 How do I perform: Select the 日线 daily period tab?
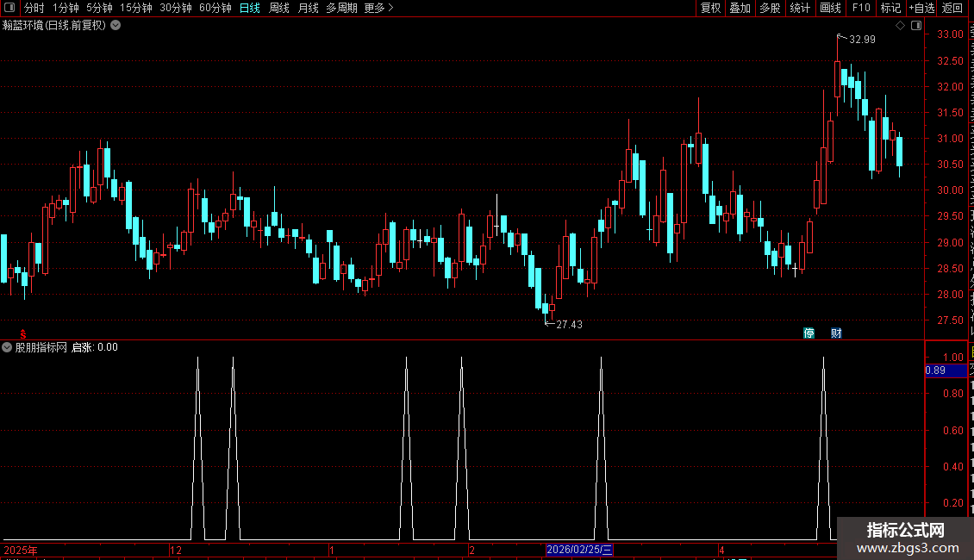tap(250, 8)
